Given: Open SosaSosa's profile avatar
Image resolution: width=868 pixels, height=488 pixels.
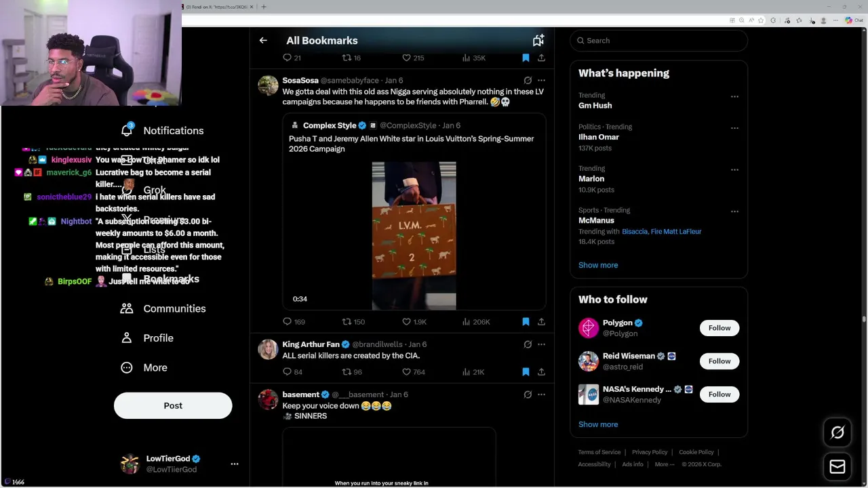Looking at the screenshot, I should (268, 85).
